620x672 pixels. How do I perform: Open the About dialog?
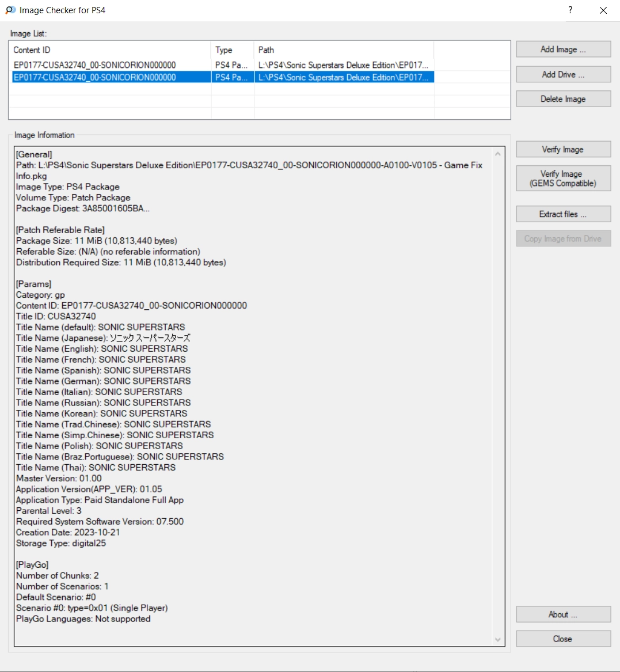[563, 614]
